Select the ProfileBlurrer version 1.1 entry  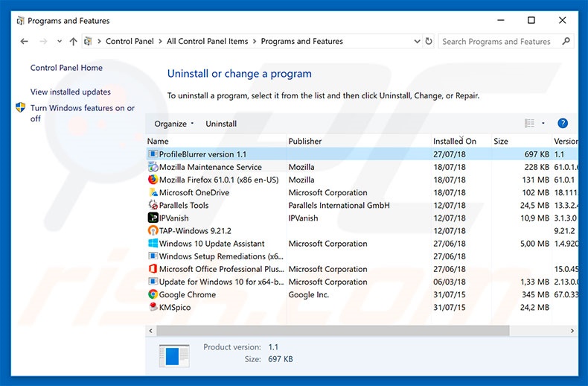pyautogui.click(x=202, y=154)
